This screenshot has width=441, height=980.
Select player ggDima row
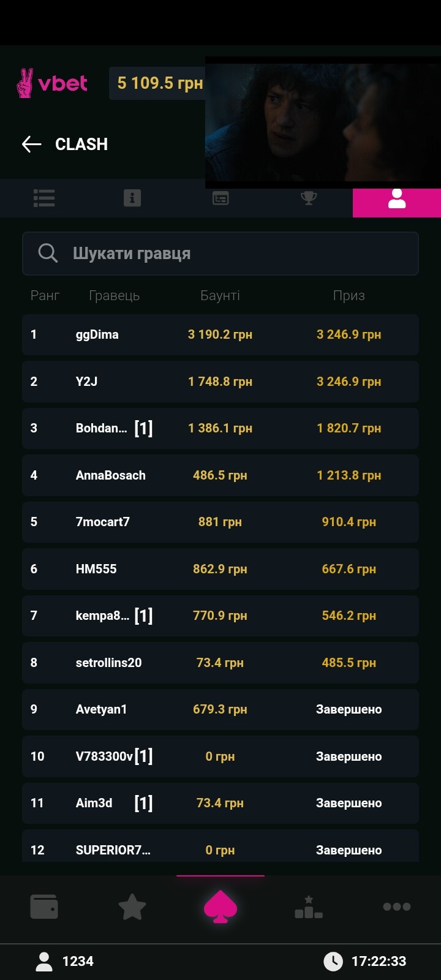[x=221, y=335]
